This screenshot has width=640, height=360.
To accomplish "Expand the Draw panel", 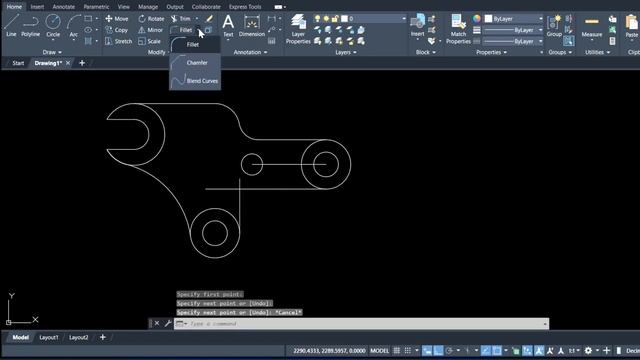I will [x=52, y=52].
